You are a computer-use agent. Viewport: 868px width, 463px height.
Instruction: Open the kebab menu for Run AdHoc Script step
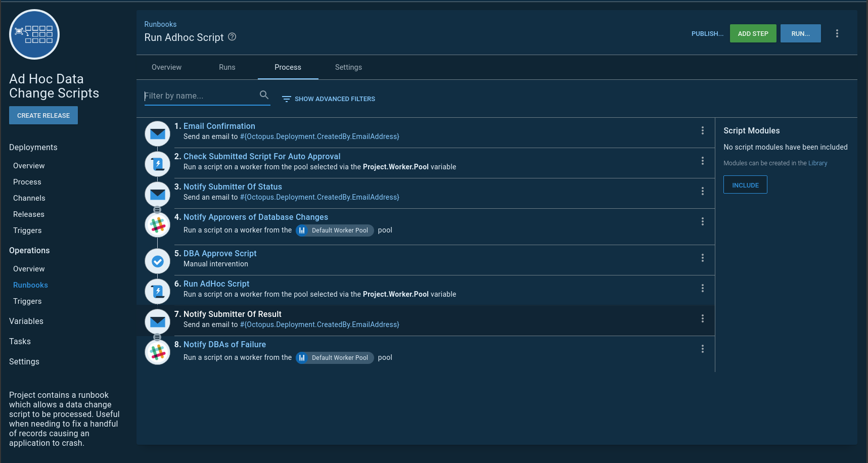[x=703, y=288]
